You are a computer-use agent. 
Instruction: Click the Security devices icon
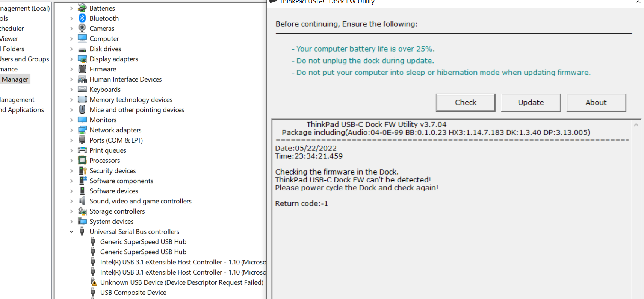82,170
